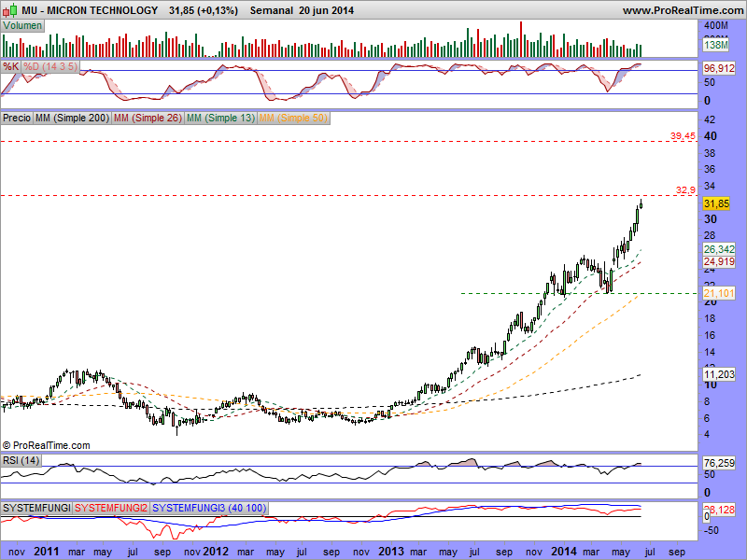The width and height of the screenshot is (747, 560).
Task: Click the Semanal timeframe label
Action: 272,10
